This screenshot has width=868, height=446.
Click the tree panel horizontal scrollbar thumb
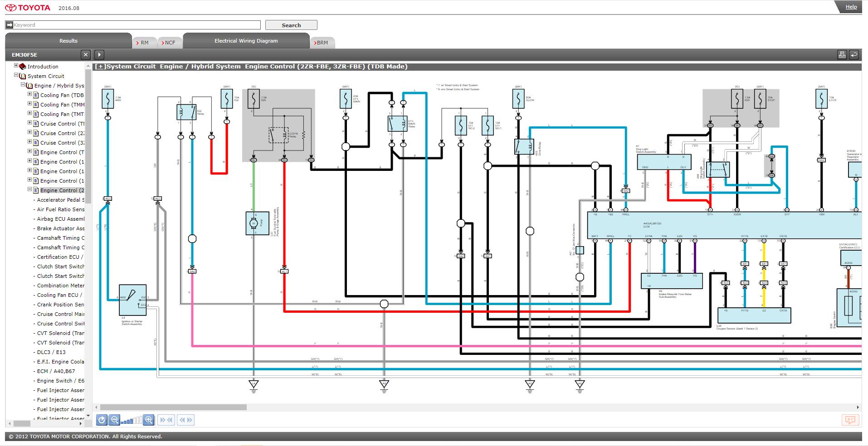point(22,423)
